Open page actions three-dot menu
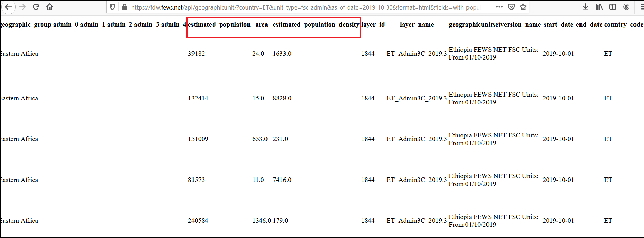Screen dimensions: 644x238 [x=499, y=7]
